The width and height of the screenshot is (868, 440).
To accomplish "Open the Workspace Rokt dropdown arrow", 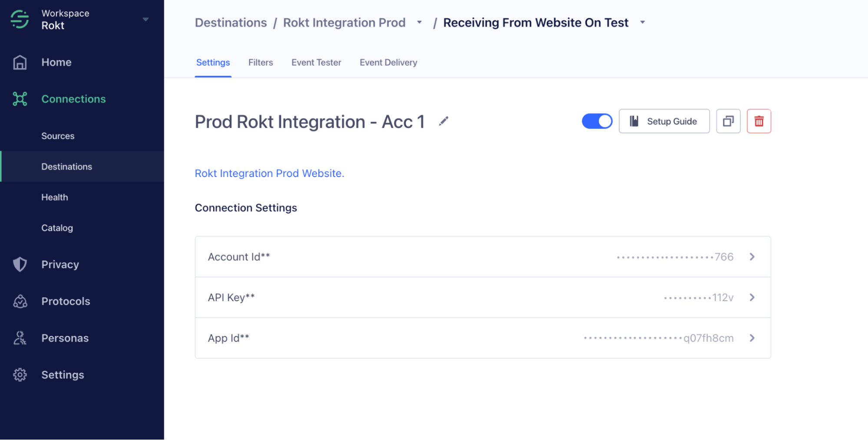I will pos(146,20).
